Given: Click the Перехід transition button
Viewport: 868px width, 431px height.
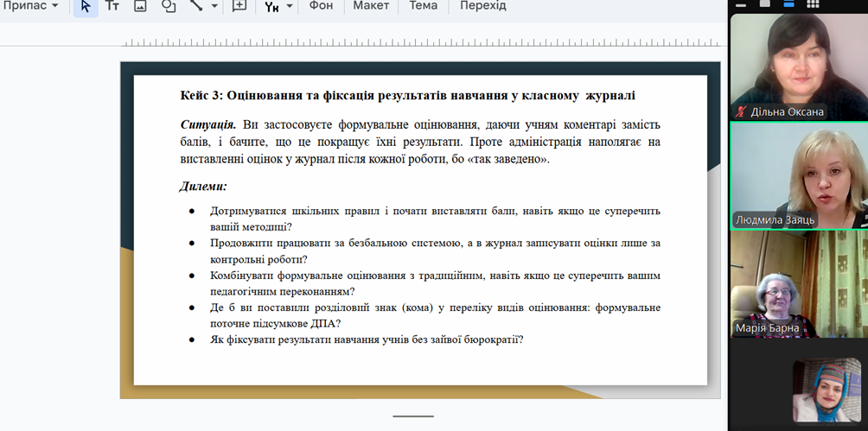Looking at the screenshot, I should (482, 6).
